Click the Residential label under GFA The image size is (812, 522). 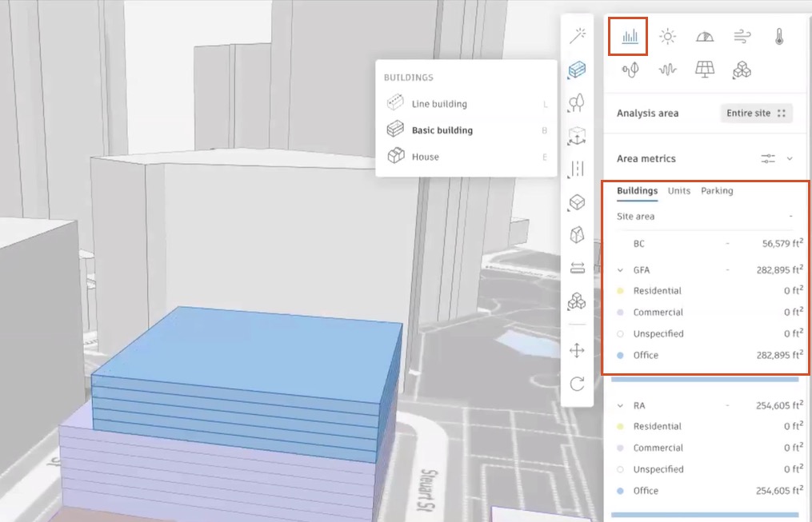click(657, 291)
